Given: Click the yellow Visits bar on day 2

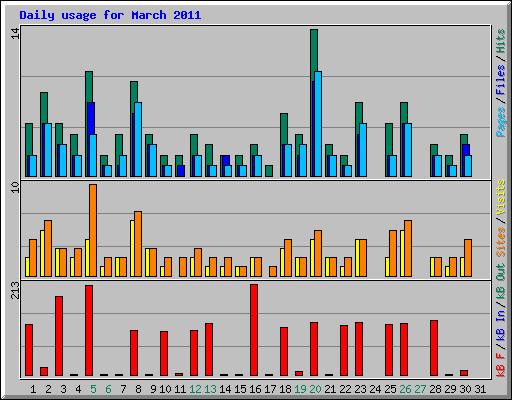Looking at the screenshot, I should 42,253.
